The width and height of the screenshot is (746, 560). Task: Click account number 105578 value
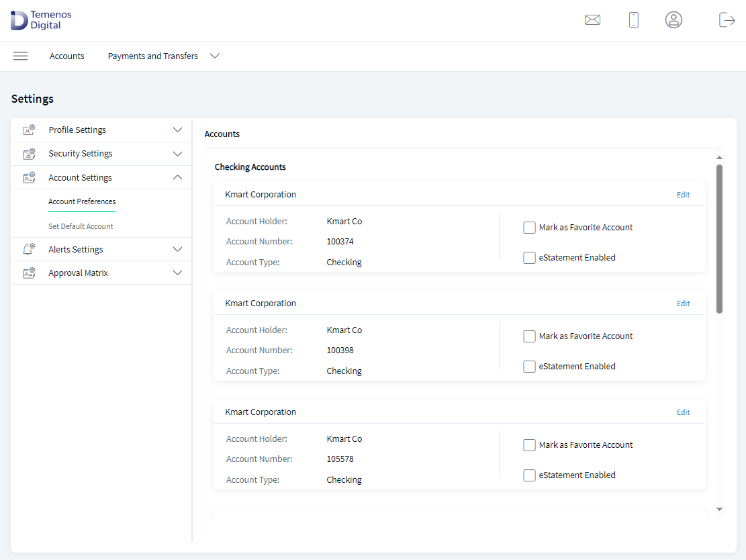[x=340, y=459]
